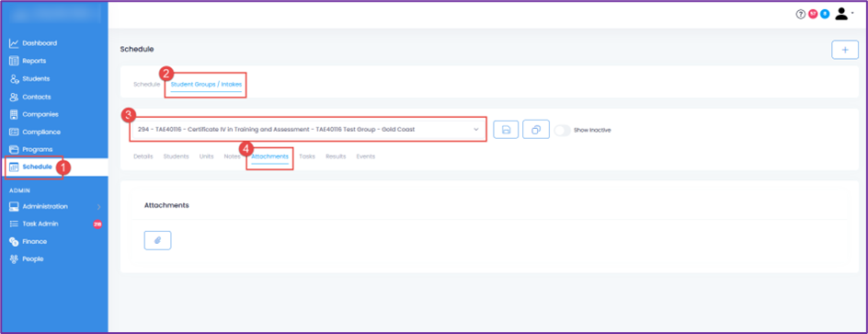
Task: Open the Results tab
Action: pos(336,156)
